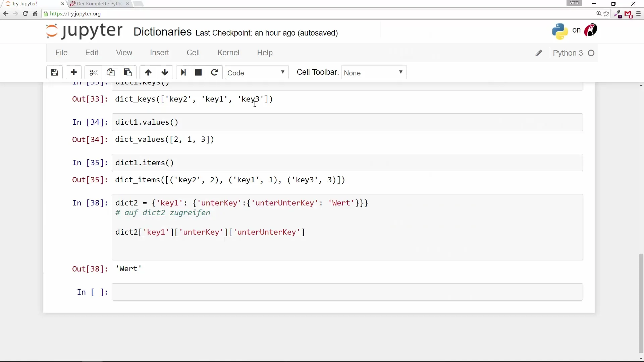Run cell and select below icon
644x362 pixels.
(x=183, y=72)
